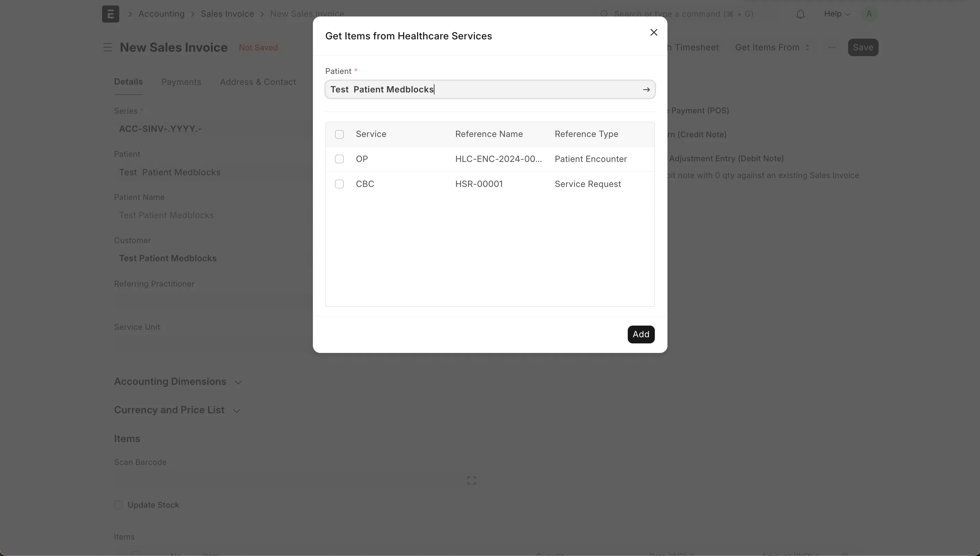Screen dimensions: 980x556
Task: Click the barcode scan icon in Scan Barcode field
Action: [x=471, y=480]
